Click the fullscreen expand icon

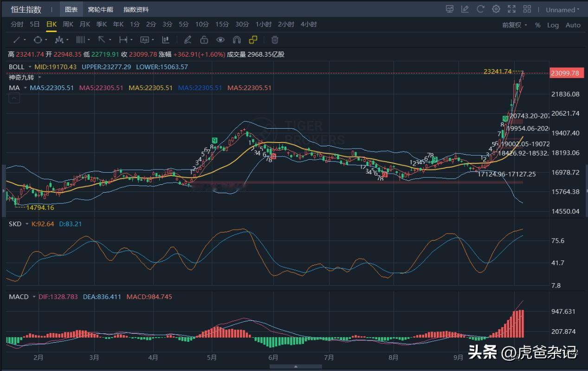pyautogui.click(x=511, y=9)
